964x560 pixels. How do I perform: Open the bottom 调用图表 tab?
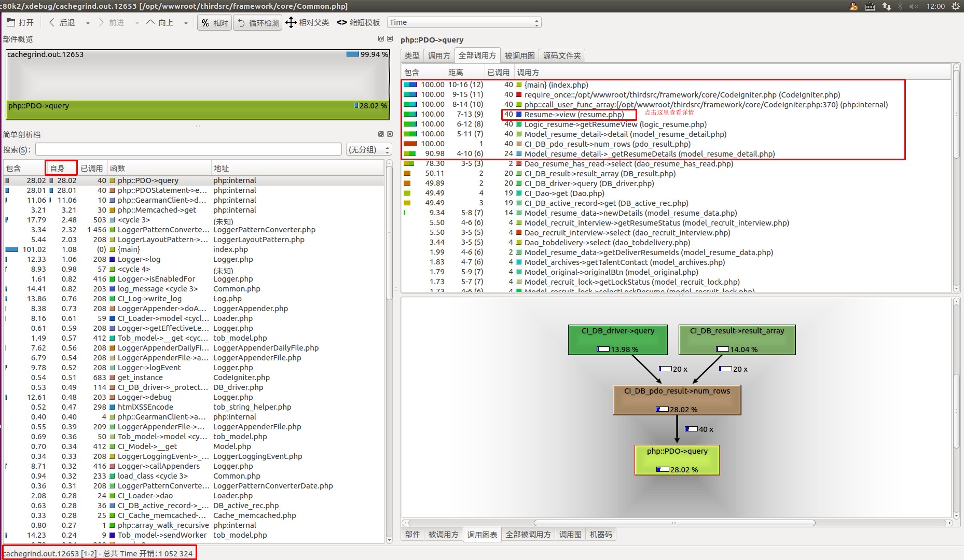(482, 535)
